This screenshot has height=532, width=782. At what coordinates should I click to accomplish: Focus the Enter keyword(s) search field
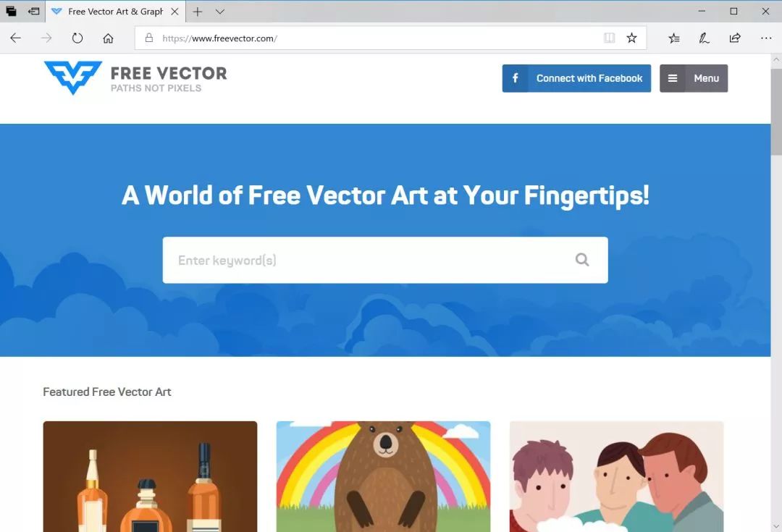click(x=385, y=261)
